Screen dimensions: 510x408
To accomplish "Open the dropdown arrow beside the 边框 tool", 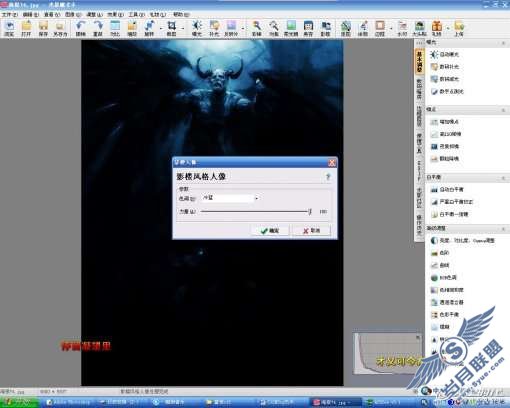I will (391, 28).
